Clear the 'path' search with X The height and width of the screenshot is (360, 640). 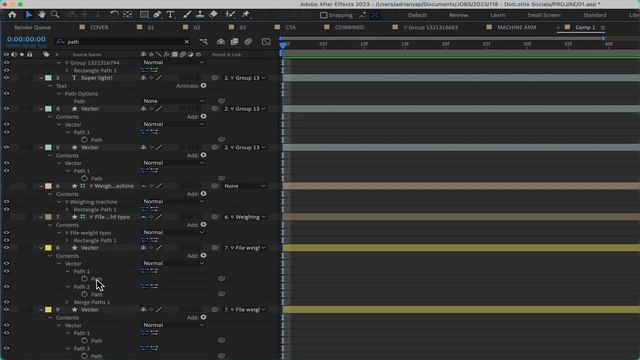(x=187, y=42)
